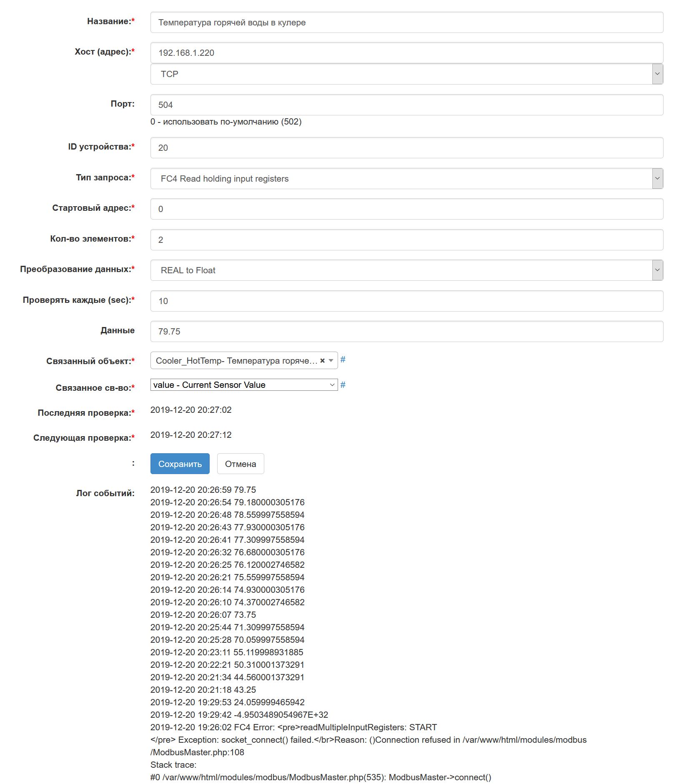Open the REAL to Float conversion dropdown

pyautogui.click(x=406, y=270)
